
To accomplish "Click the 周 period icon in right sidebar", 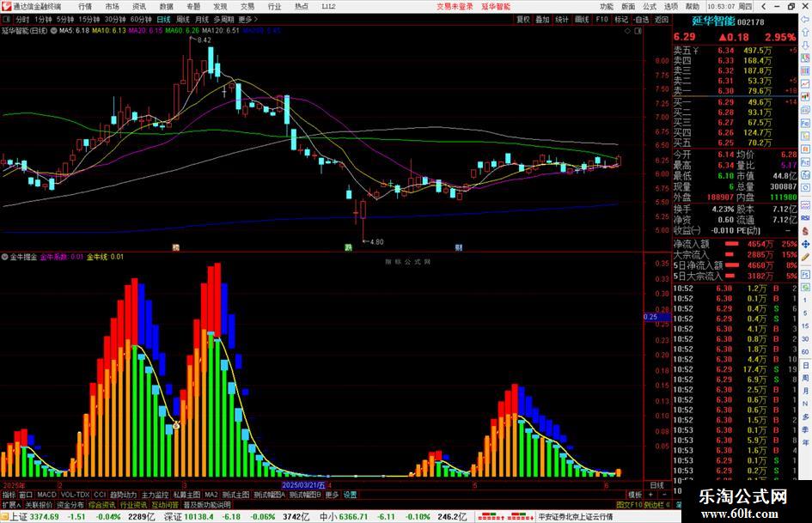I will (x=805, y=378).
